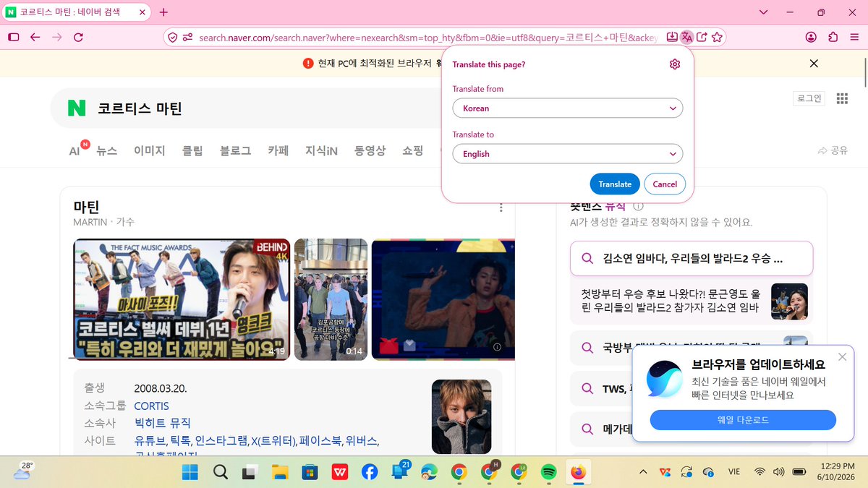This screenshot has width=868, height=488.
Task: Open Spotify from taskbar
Action: click(x=548, y=472)
